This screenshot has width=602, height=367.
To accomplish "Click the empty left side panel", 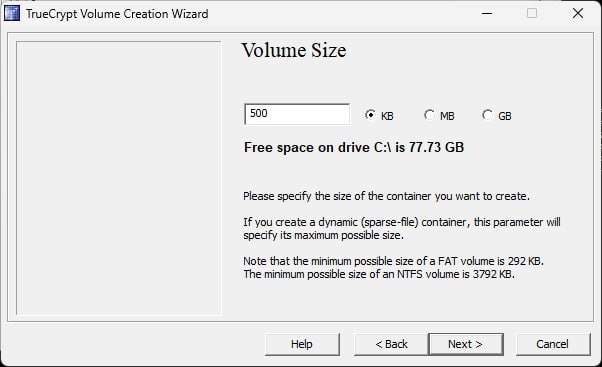I will tap(119, 178).
